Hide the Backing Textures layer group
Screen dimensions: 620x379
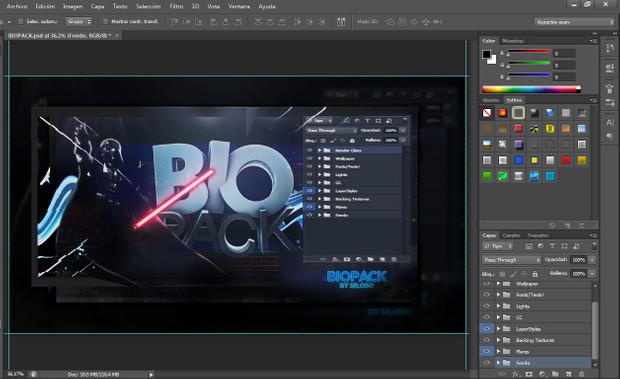click(486, 340)
